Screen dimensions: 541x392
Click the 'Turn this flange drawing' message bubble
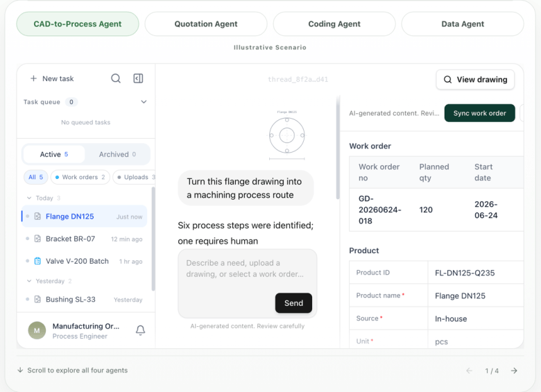pyautogui.click(x=246, y=188)
